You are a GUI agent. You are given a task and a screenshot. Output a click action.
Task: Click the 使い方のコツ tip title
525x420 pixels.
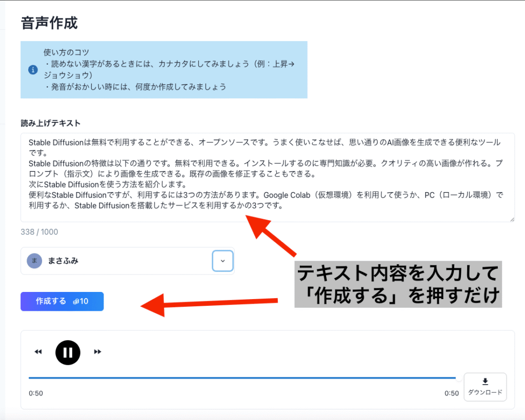(66, 52)
